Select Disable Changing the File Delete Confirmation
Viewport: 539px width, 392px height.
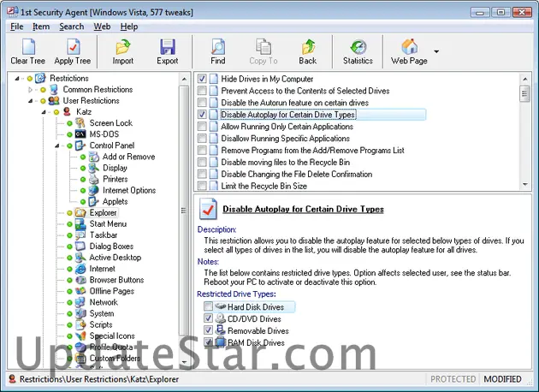(x=296, y=174)
